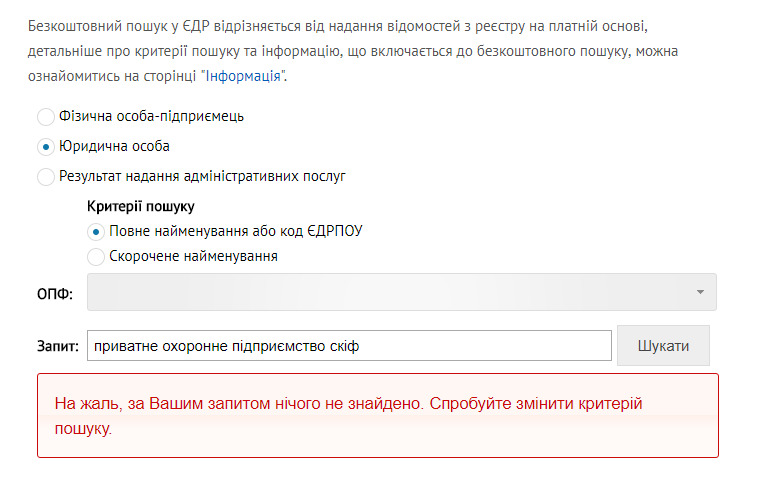Pick Повне найменування або код ЄДРПОУ criterion
Screen dimensions: 757x486
pyautogui.click(x=96, y=232)
